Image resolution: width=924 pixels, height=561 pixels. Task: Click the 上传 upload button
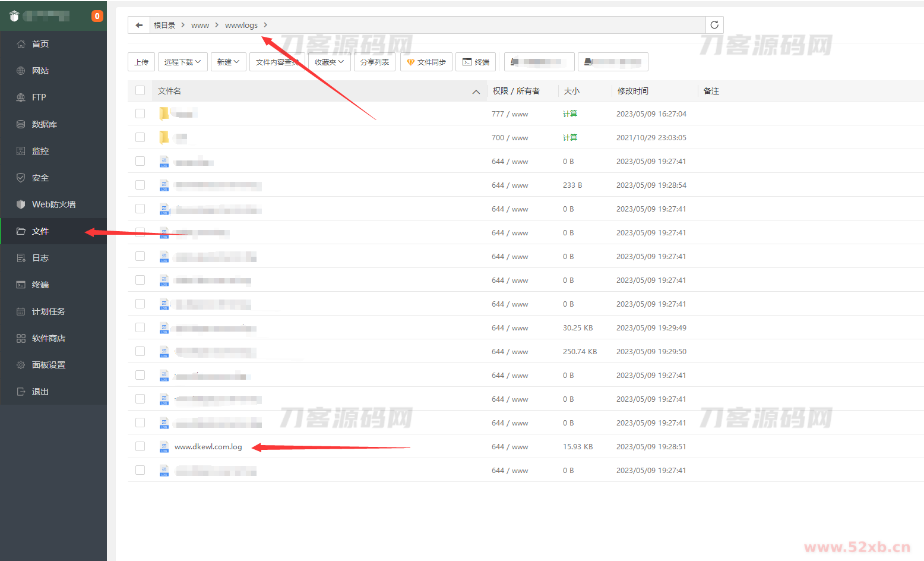141,62
